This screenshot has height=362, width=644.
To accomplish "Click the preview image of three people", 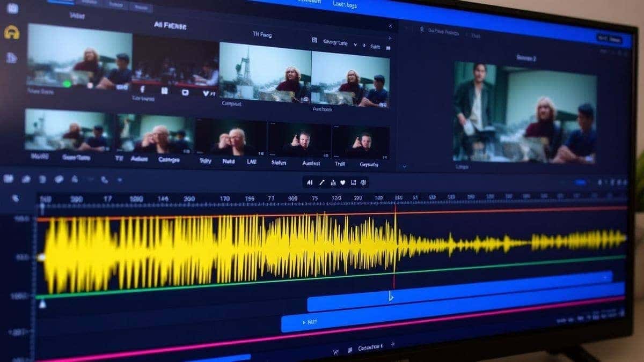I will [524, 112].
